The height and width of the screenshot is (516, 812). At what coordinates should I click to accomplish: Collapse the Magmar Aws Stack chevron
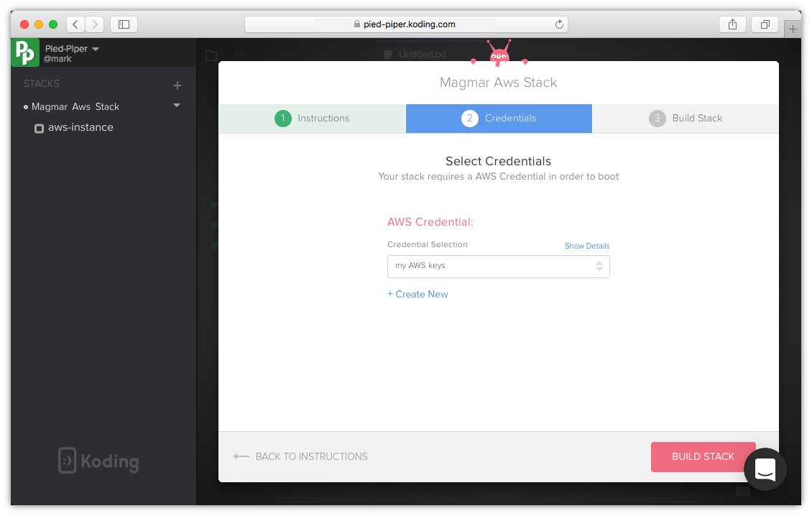(x=177, y=106)
